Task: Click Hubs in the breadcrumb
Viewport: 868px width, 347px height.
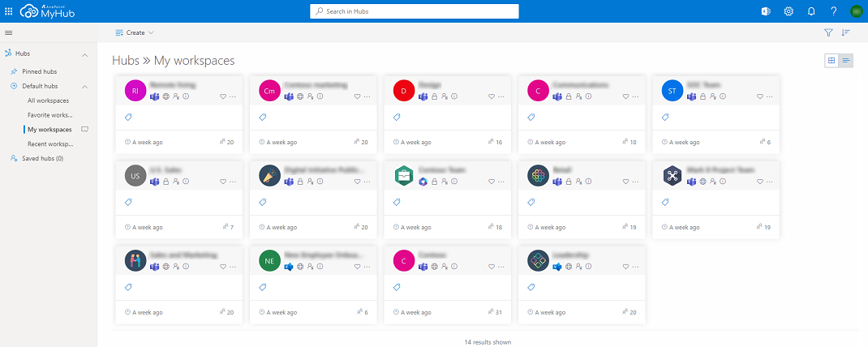Action: [x=126, y=60]
